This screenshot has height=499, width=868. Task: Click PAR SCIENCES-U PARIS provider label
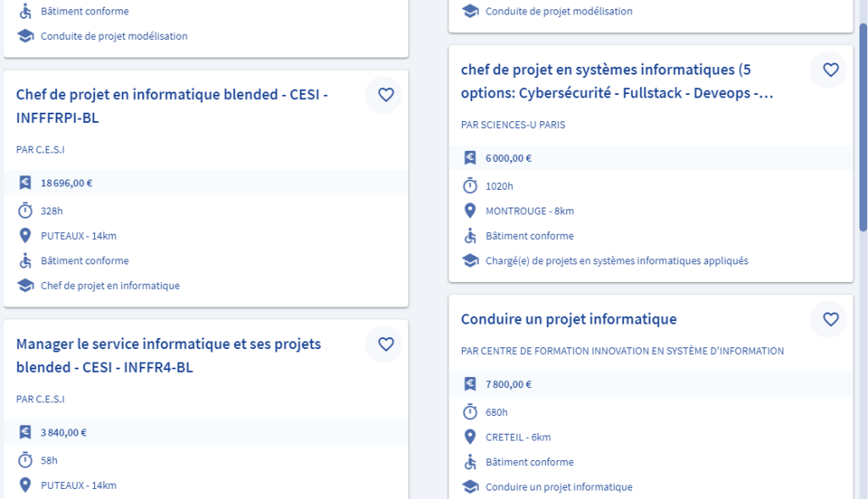click(513, 125)
